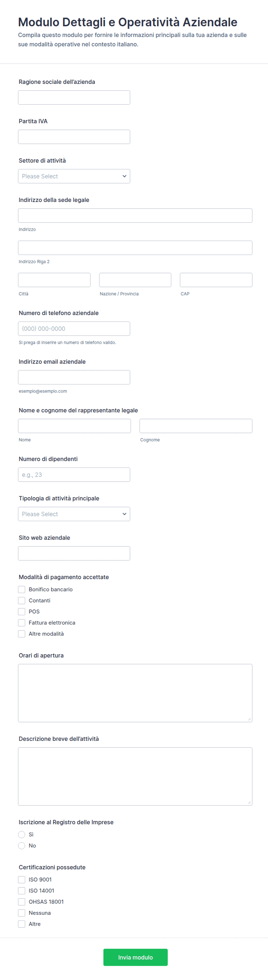
Task: Select Fattura elettronica checkbox
Action: coord(22,622)
